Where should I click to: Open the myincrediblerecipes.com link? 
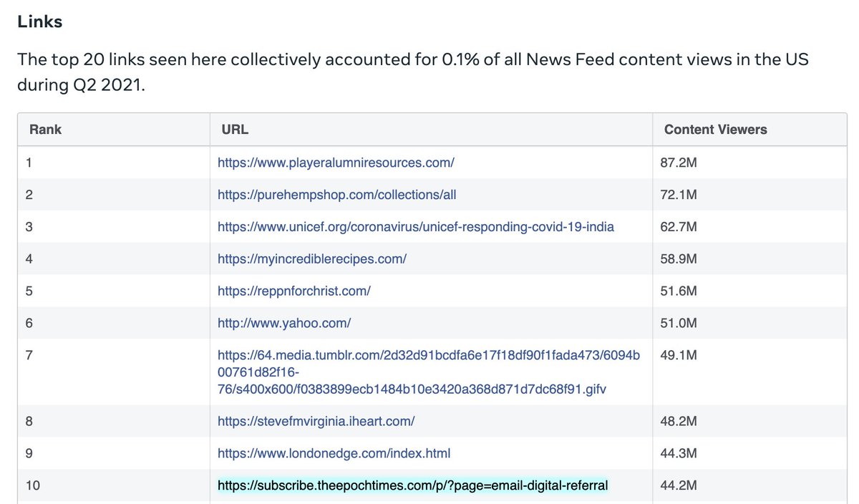(312, 258)
